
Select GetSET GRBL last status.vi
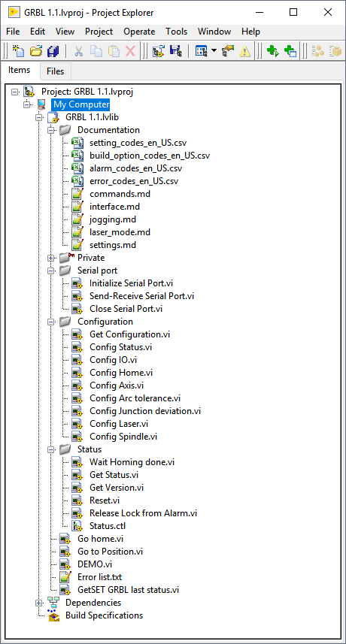point(128,590)
